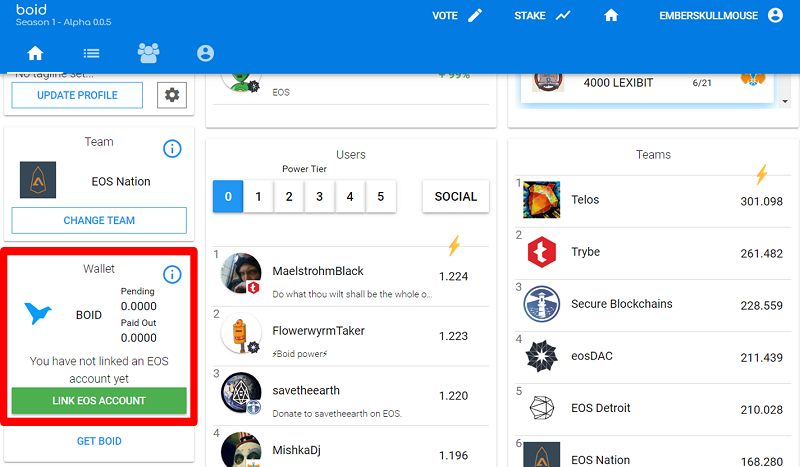Select the home tab in the sub navigation
The image size is (800, 467).
[35, 53]
